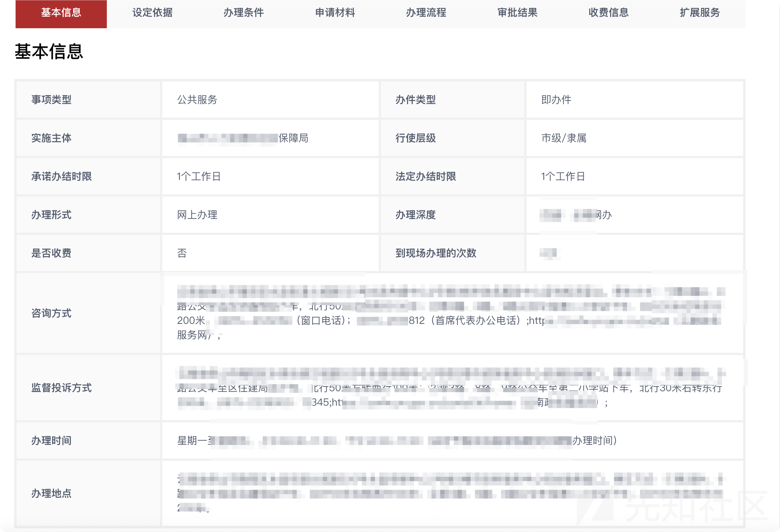
Task: Switch to the 基本信息 tab
Action: point(61,13)
